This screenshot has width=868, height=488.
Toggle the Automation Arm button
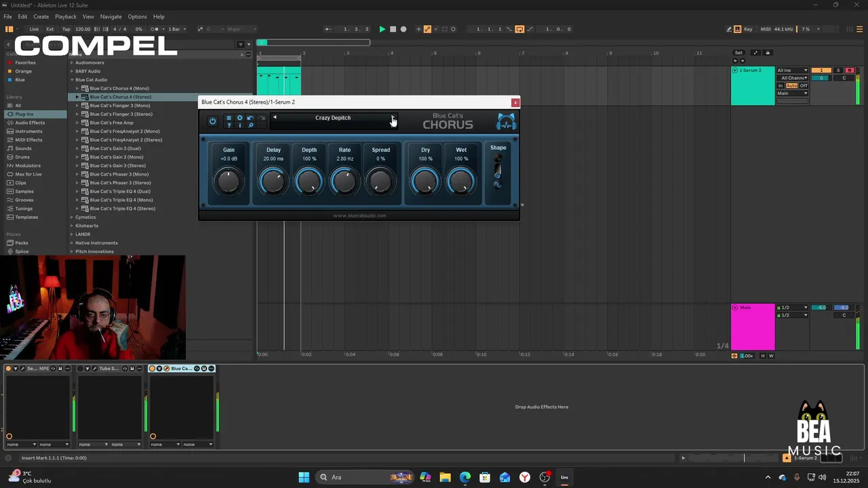tap(427, 29)
